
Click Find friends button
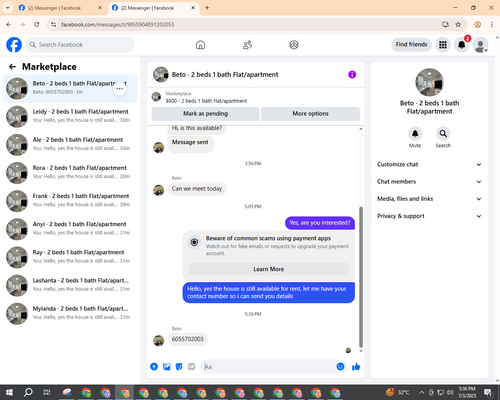point(411,44)
